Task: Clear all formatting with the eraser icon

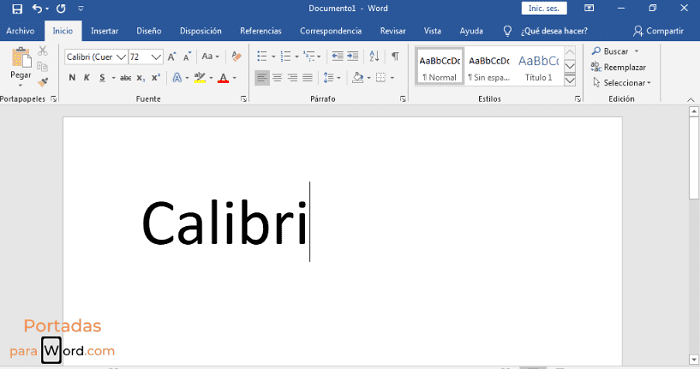Action: click(x=237, y=56)
